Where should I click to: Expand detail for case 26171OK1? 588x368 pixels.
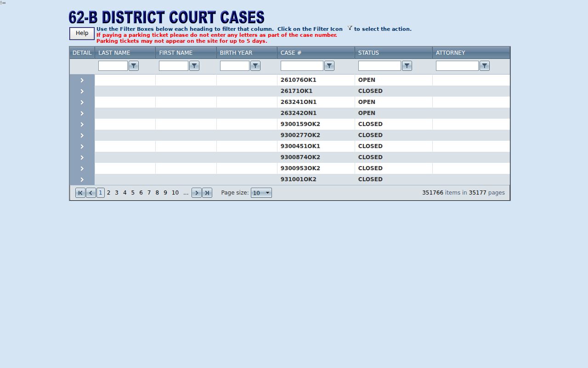[x=82, y=91]
